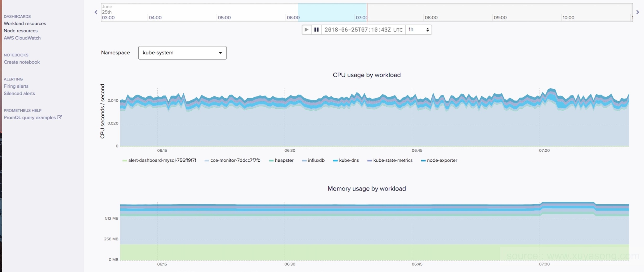Open the 1h time range selector
This screenshot has height=272, width=644.
(x=418, y=30)
